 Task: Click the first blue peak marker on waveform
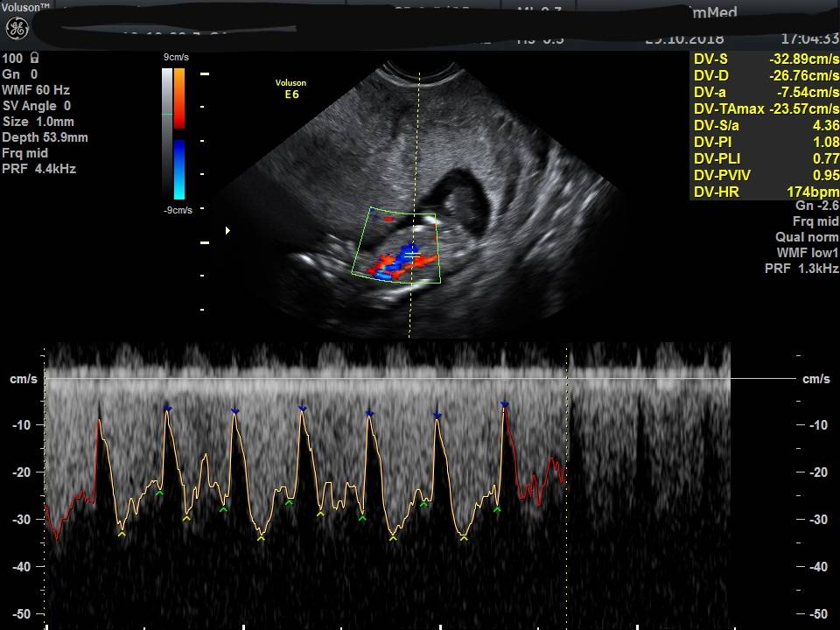167,409
